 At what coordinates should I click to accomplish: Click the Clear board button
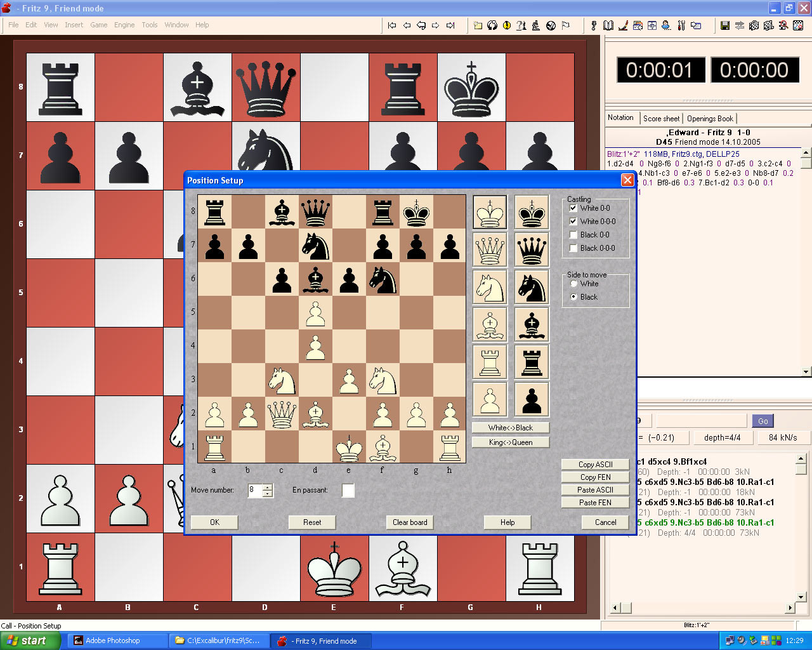pos(410,522)
